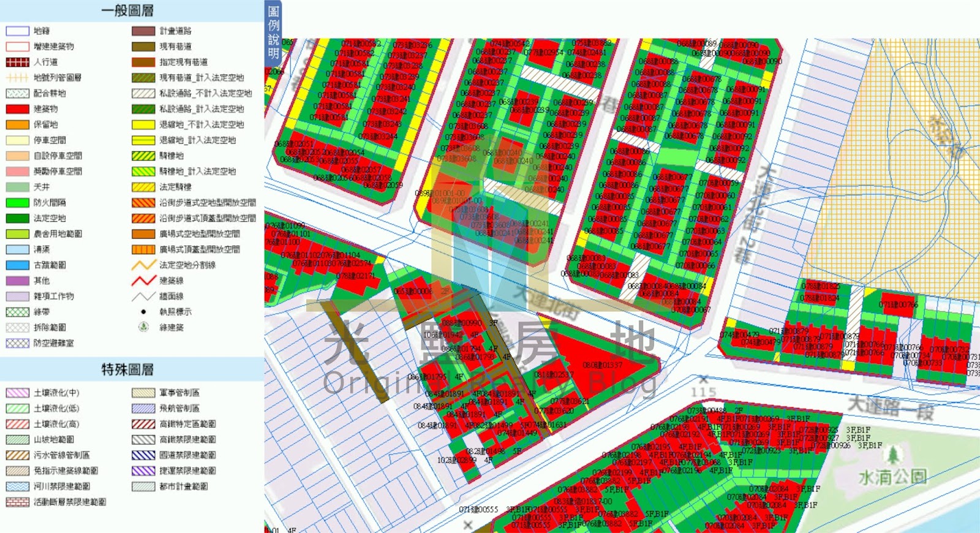Click the 騎樓地_計入法定空地 legend label
The height and width of the screenshot is (533, 980).
(x=198, y=172)
